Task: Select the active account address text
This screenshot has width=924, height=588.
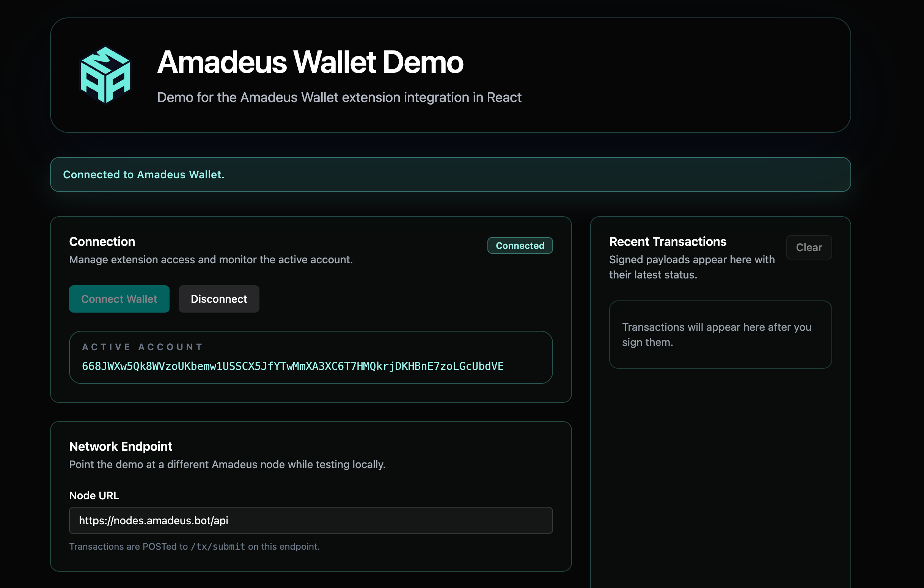Action: (x=292, y=366)
